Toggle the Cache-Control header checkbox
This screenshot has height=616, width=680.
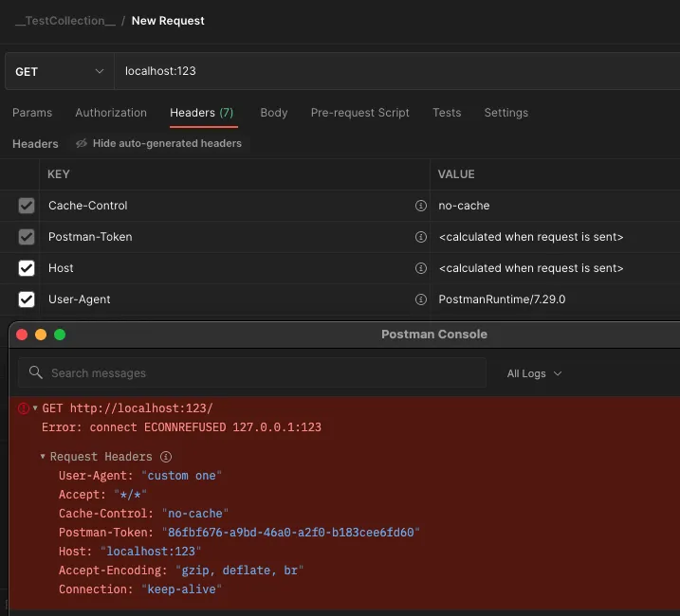pos(27,206)
